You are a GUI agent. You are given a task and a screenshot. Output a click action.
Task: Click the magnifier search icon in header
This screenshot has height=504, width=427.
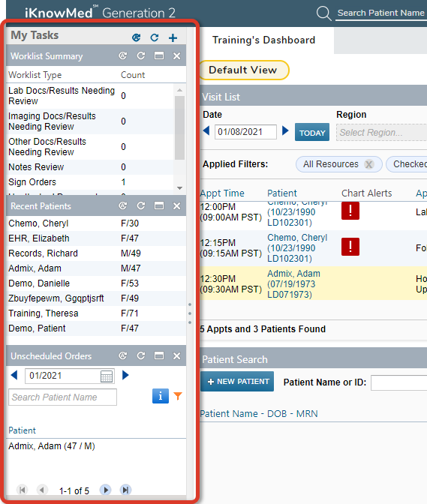tap(323, 13)
